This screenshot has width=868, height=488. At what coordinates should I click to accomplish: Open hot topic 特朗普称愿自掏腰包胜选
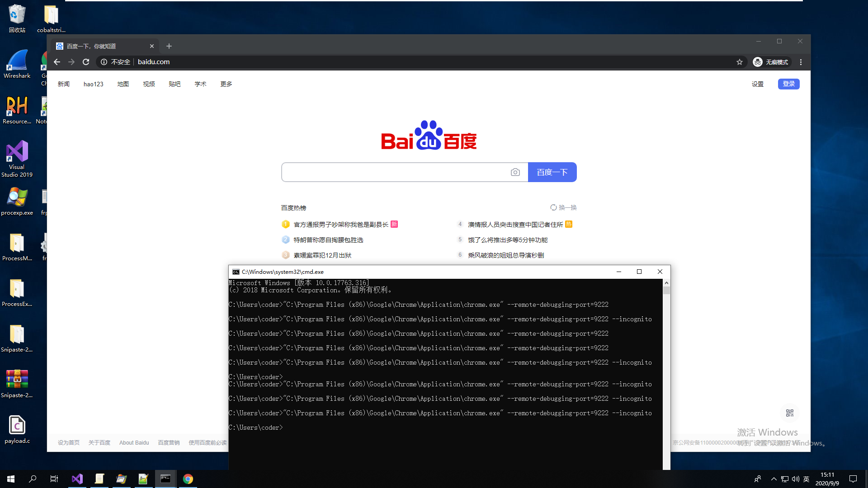click(328, 240)
